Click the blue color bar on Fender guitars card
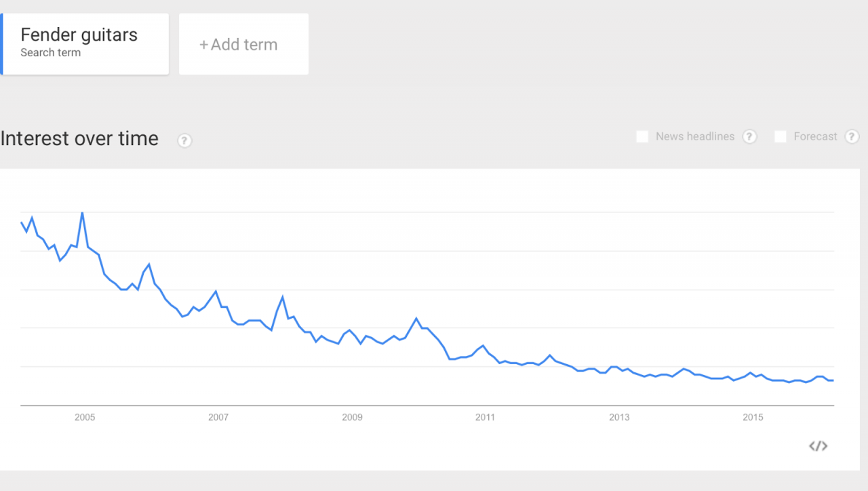 tap(1, 44)
